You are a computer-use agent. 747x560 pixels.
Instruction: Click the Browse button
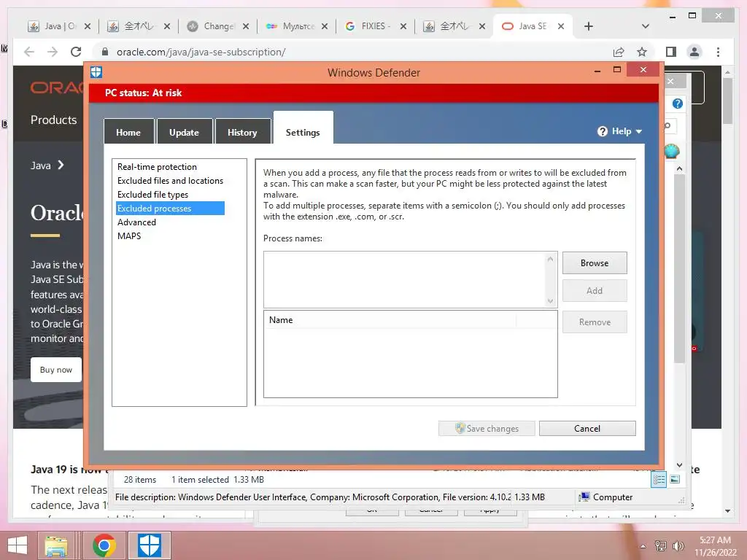tap(595, 262)
